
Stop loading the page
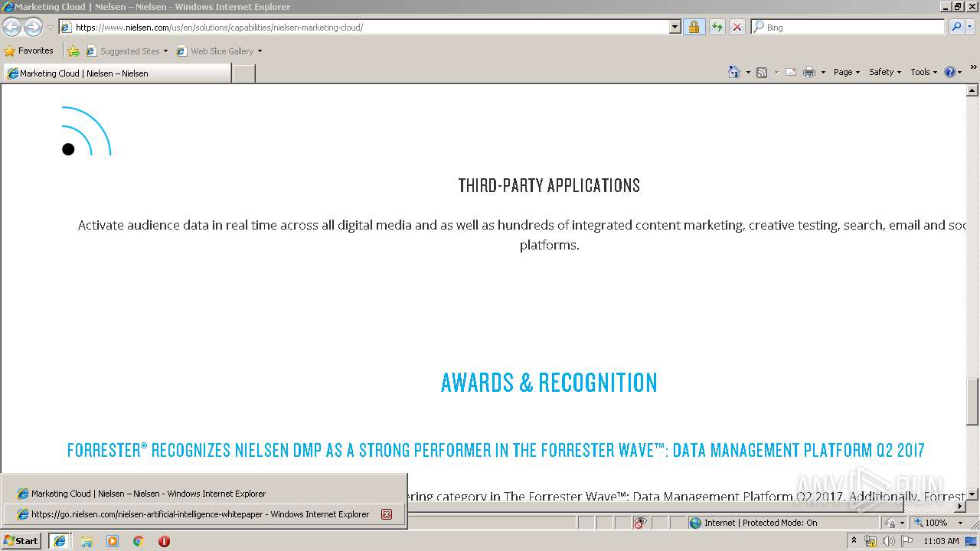click(737, 28)
